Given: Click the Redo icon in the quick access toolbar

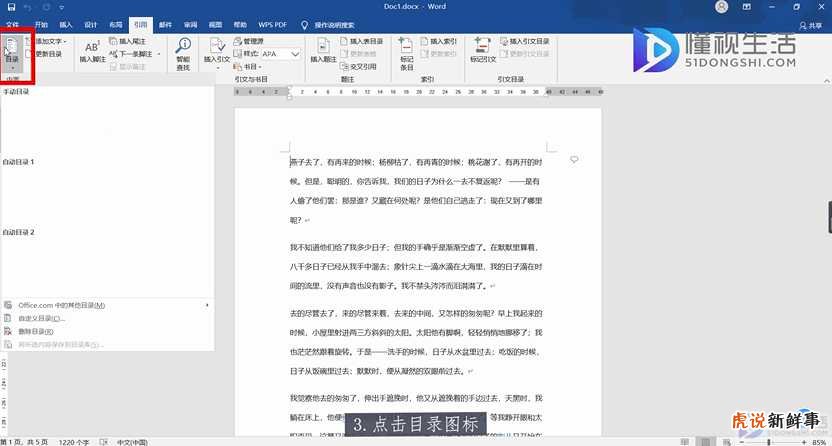Looking at the screenshot, I should (x=46, y=7).
